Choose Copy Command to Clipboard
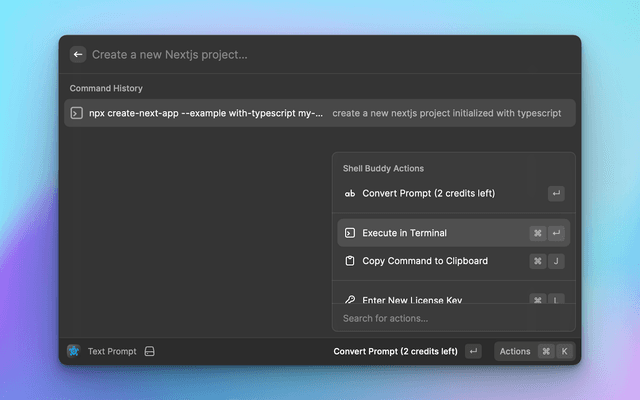 coord(425,261)
